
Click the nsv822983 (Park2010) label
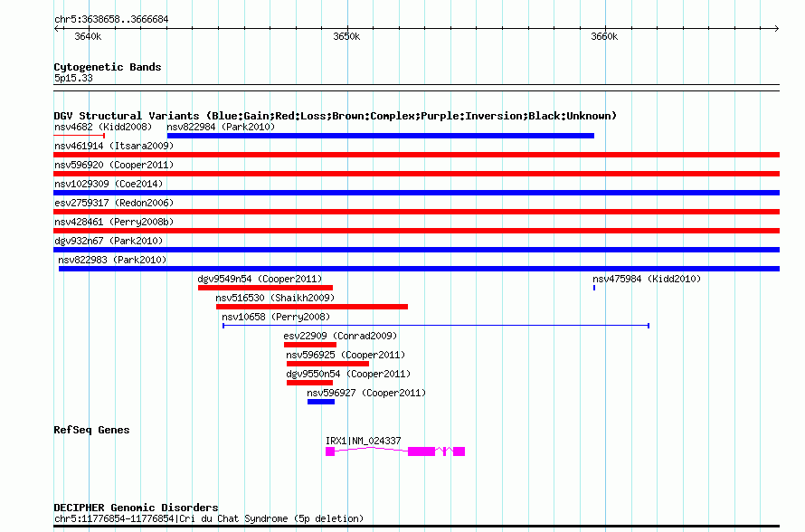112,260
